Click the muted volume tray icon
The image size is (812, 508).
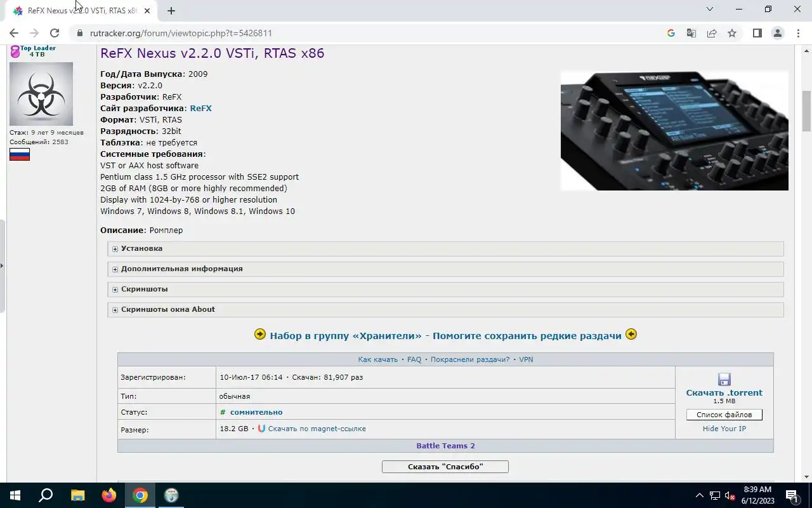pyautogui.click(x=730, y=495)
